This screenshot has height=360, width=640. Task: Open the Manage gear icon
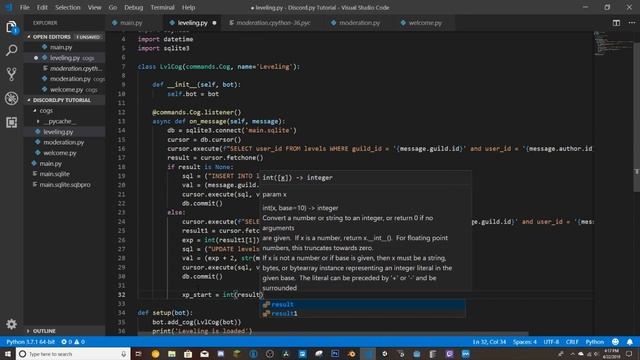(x=11, y=324)
